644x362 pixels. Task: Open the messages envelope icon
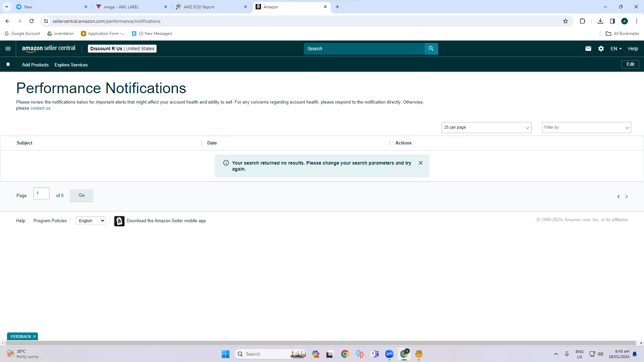pyautogui.click(x=588, y=49)
